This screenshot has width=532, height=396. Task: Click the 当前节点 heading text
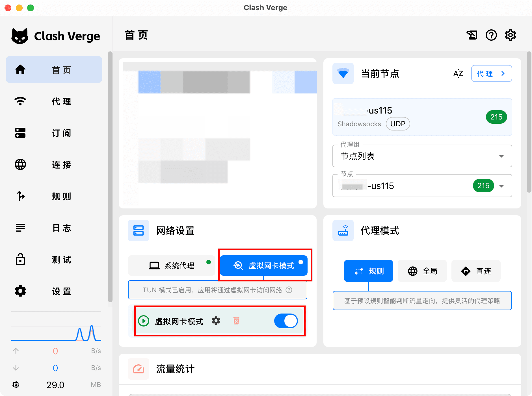[x=380, y=73]
